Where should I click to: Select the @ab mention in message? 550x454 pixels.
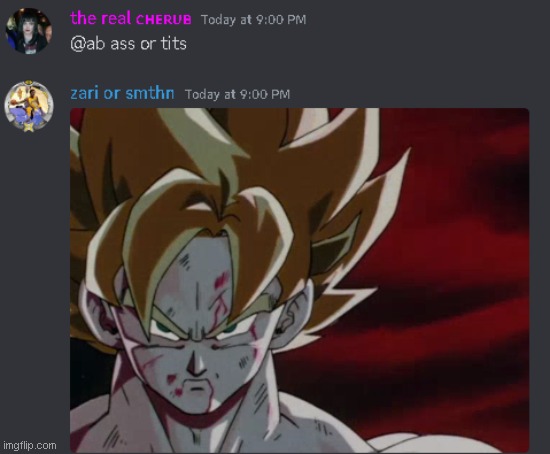(x=88, y=44)
